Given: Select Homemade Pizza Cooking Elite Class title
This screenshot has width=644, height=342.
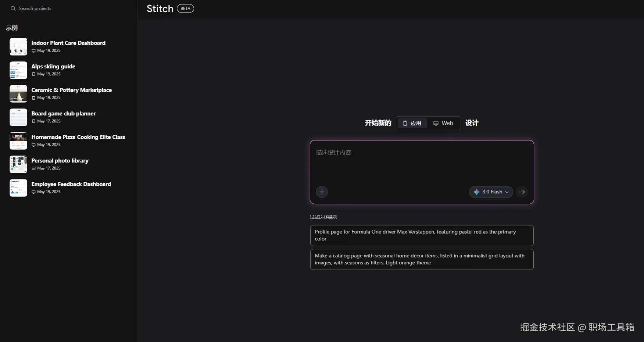Looking at the screenshot, I should pos(78,137).
